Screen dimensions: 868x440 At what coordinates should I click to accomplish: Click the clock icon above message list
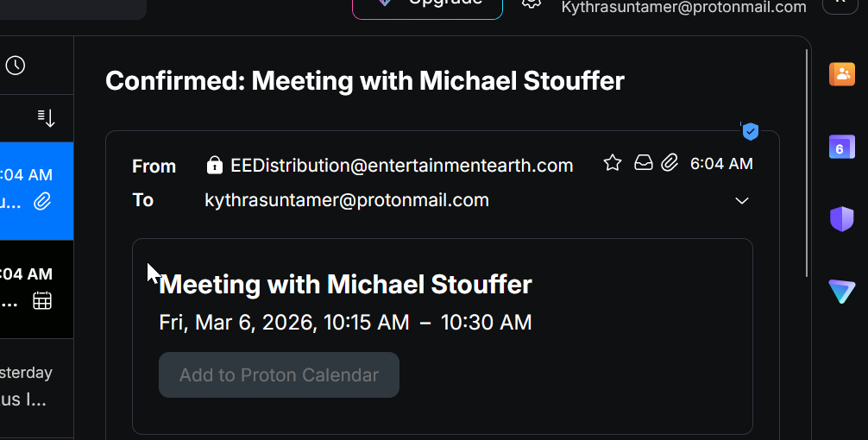16,66
